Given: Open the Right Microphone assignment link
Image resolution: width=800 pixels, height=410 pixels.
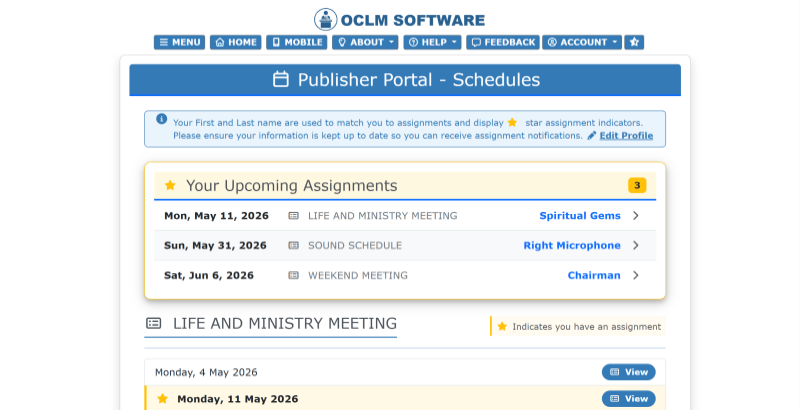Looking at the screenshot, I should click(x=572, y=245).
